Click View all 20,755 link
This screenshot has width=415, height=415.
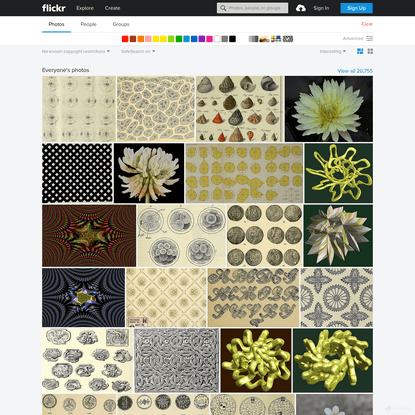[355, 71]
